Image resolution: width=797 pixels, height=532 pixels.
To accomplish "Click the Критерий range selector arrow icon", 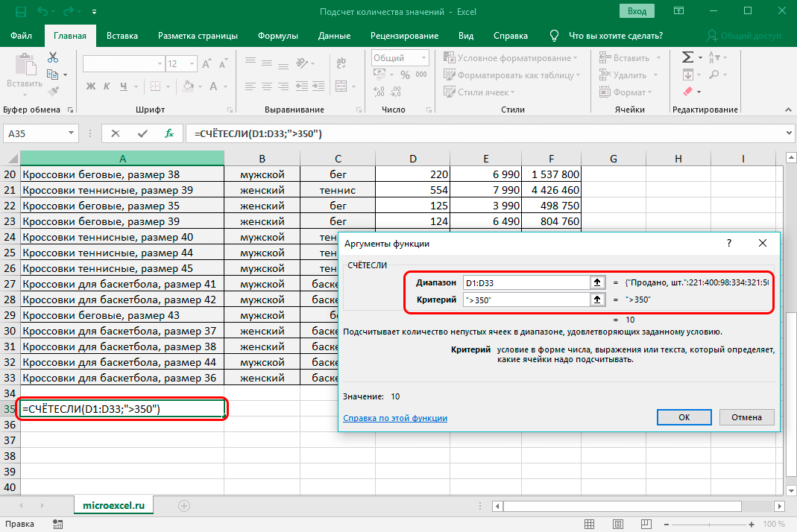I will (x=597, y=299).
